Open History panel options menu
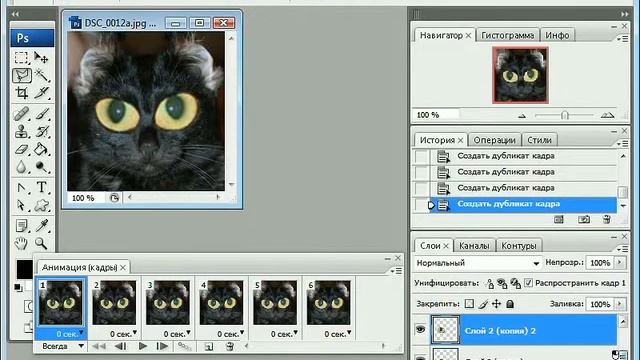The height and width of the screenshot is (360, 640). tap(622, 144)
